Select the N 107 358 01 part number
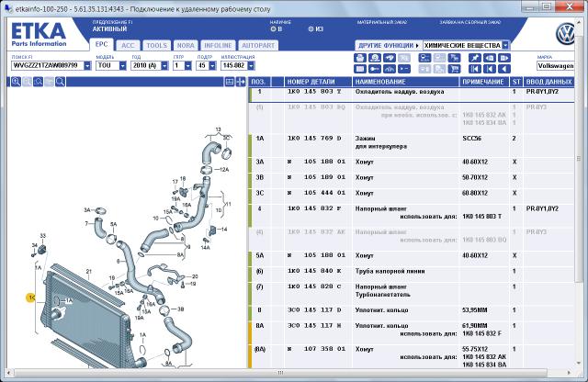 [316, 349]
